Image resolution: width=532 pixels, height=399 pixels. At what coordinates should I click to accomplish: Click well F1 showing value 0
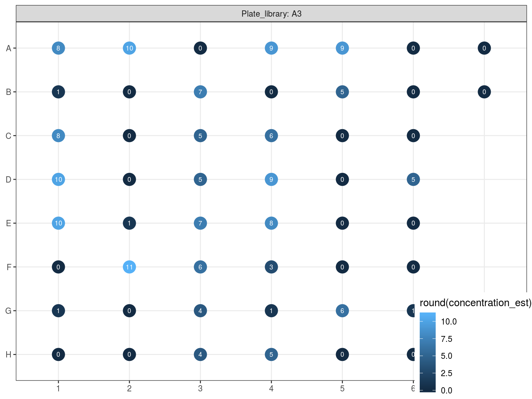pos(58,267)
